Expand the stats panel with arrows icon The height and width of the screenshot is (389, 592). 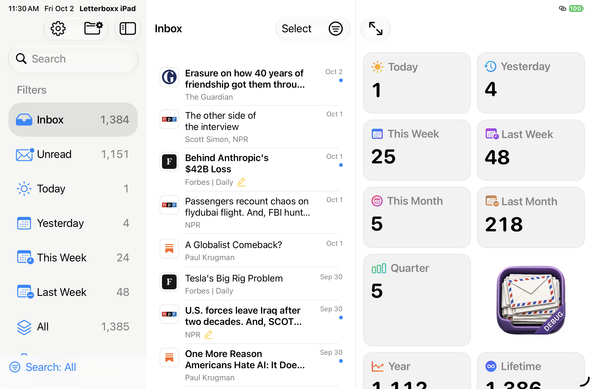click(x=376, y=28)
